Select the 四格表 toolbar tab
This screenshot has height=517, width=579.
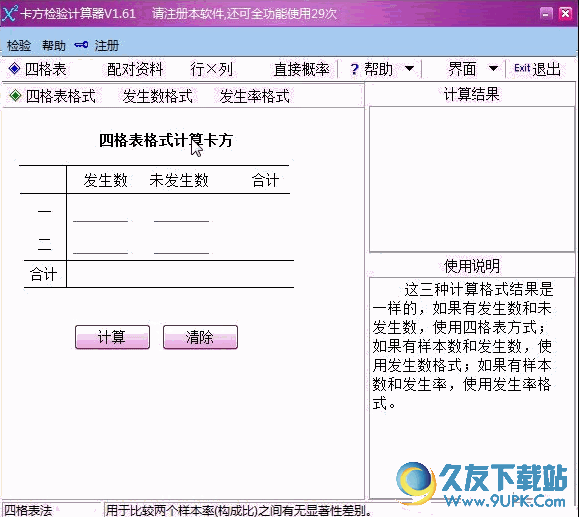coord(45,69)
